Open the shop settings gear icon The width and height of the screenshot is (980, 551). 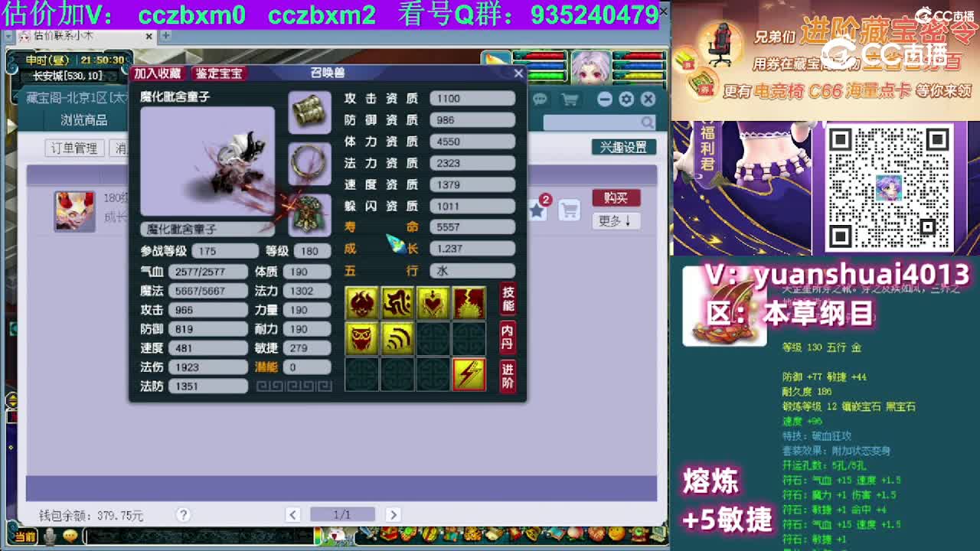[x=626, y=99]
